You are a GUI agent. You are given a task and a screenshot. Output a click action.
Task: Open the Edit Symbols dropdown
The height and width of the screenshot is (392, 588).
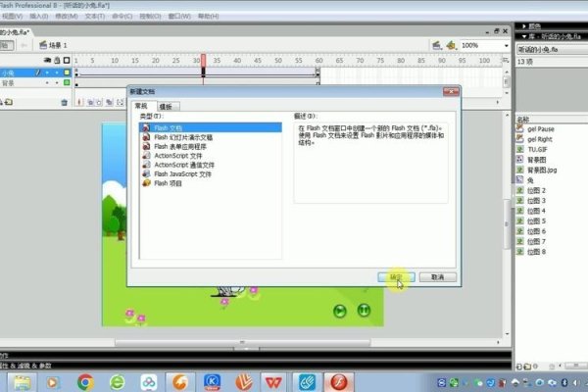point(451,45)
